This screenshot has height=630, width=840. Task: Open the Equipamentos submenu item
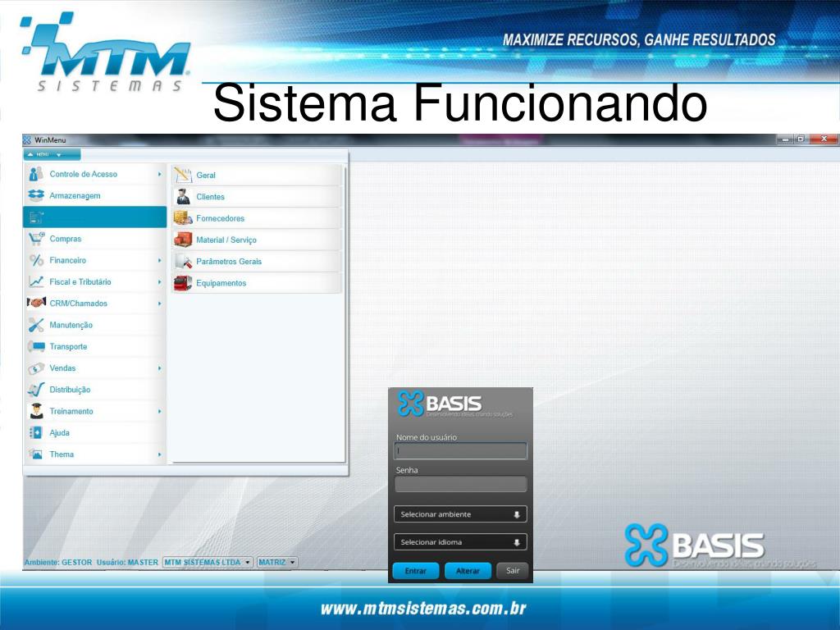pos(256,283)
